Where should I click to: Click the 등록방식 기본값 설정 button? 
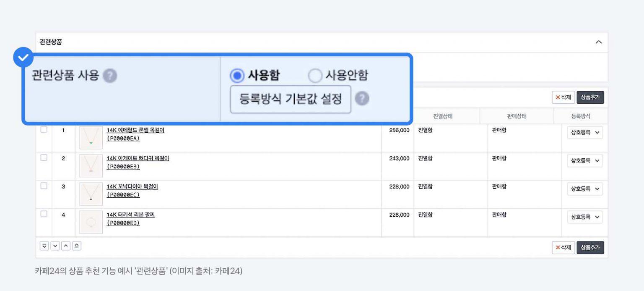[x=291, y=100]
